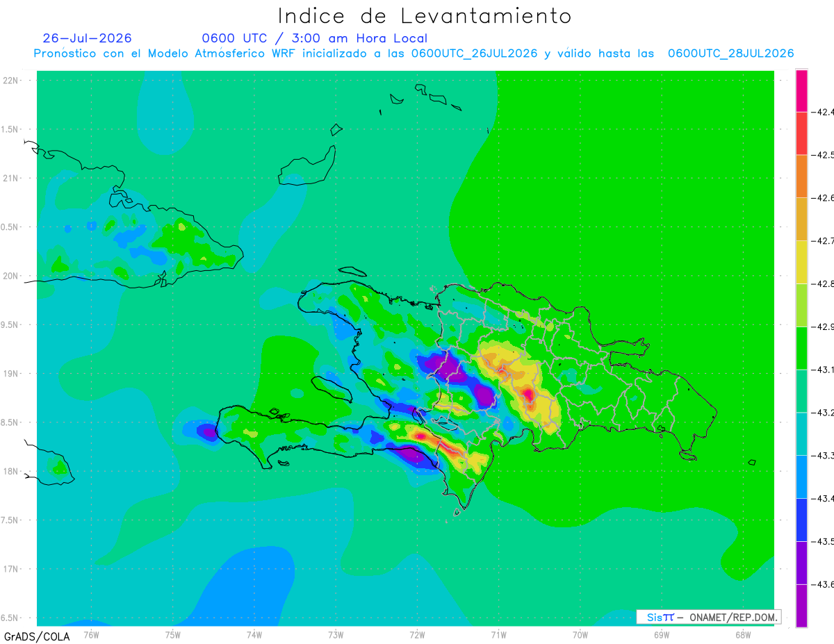Click the "76W" longitude label
Screen dimensions: 834x644
pos(91,635)
